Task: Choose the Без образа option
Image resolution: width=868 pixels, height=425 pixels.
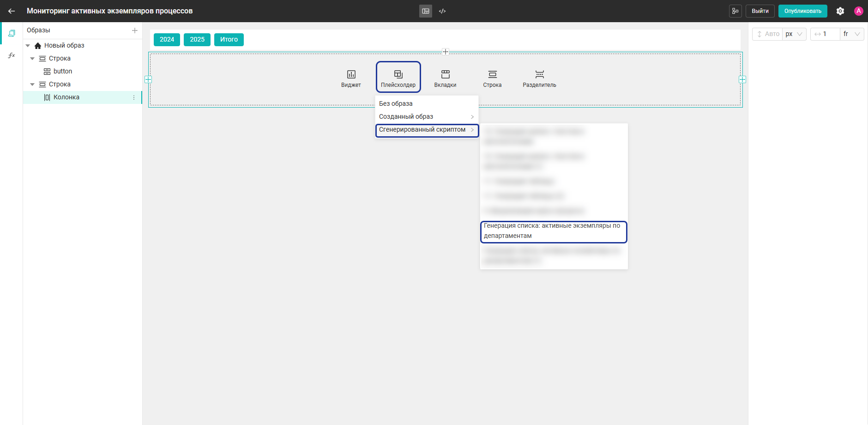Action: coord(427,104)
